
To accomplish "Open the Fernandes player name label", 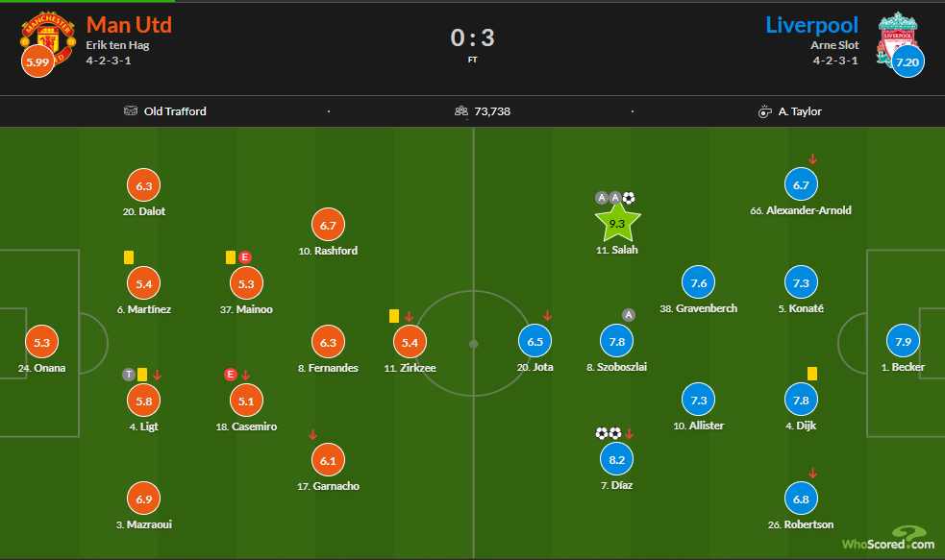I will (328, 368).
